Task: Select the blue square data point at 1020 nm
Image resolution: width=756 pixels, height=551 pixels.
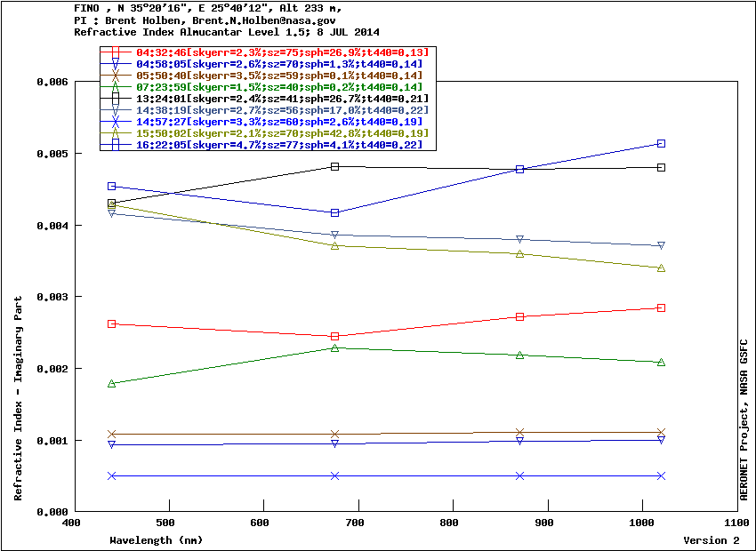Action: (x=661, y=143)
